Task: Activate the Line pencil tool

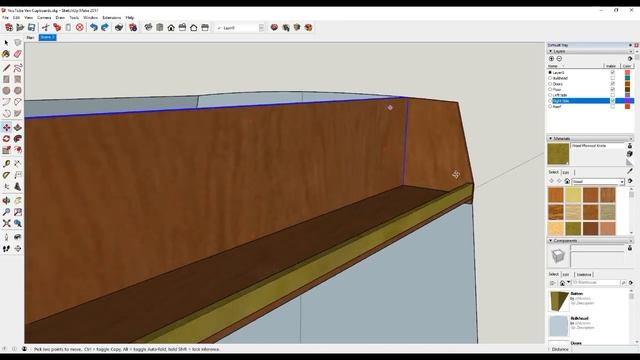Action: coord(6,68)
